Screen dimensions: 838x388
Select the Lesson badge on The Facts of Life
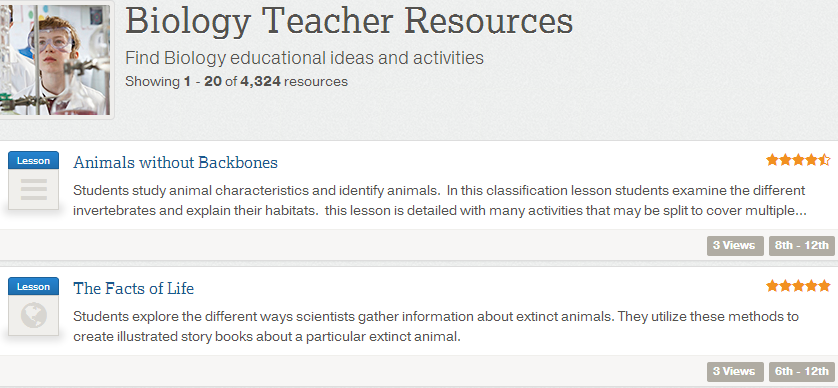[33, 286]
